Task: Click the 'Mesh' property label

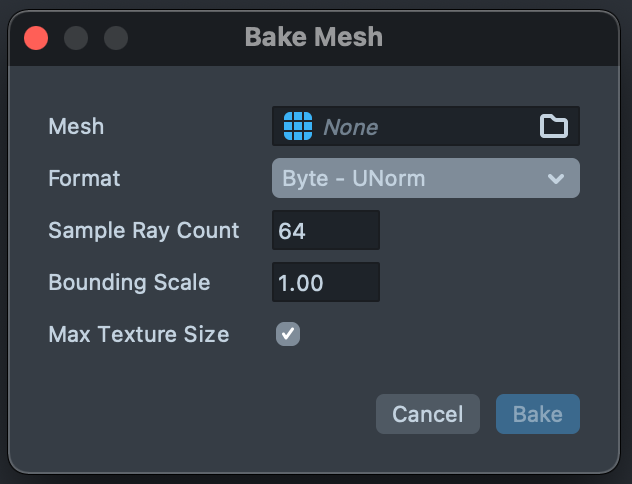Action: (x=76, y=127)
